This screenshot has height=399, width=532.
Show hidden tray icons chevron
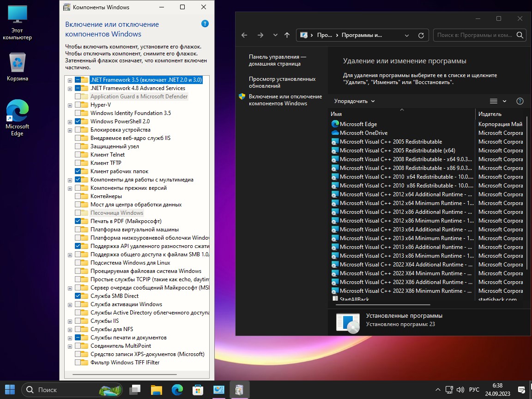tap(438, 389)
